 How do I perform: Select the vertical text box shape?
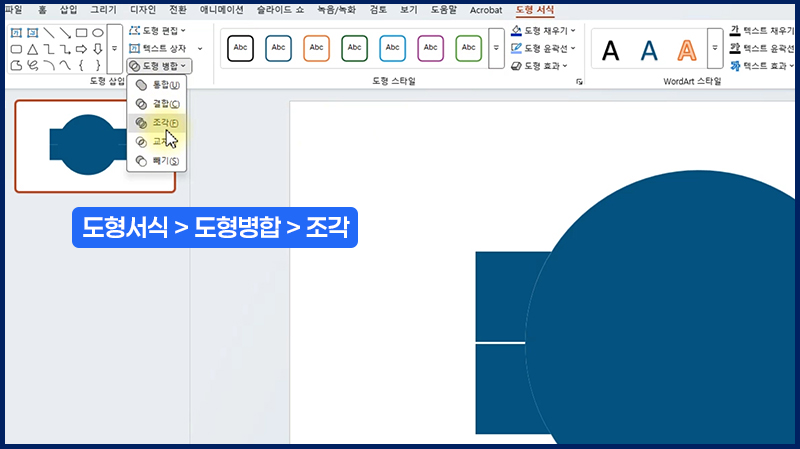point(33,33)
